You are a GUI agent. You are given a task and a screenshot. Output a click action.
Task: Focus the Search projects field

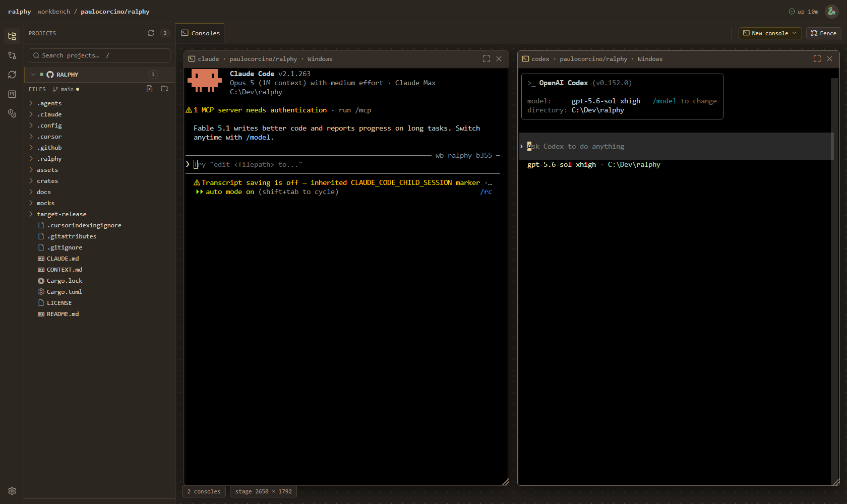99,55
